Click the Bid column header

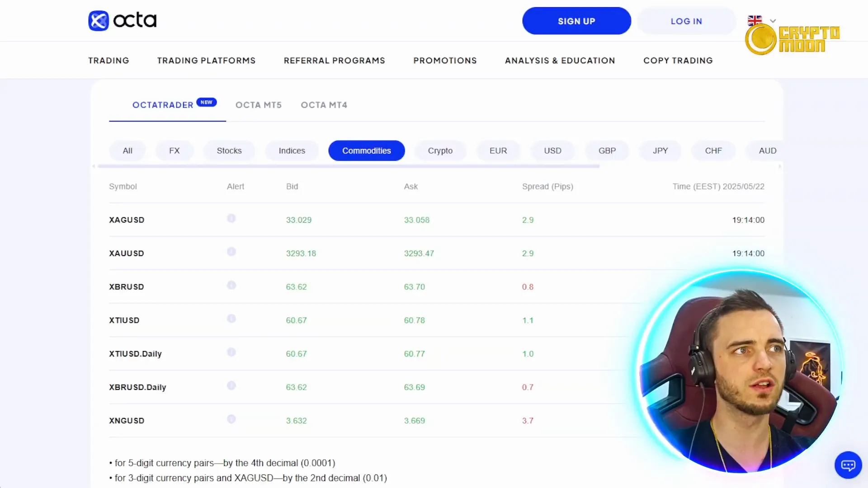point(292,186)
